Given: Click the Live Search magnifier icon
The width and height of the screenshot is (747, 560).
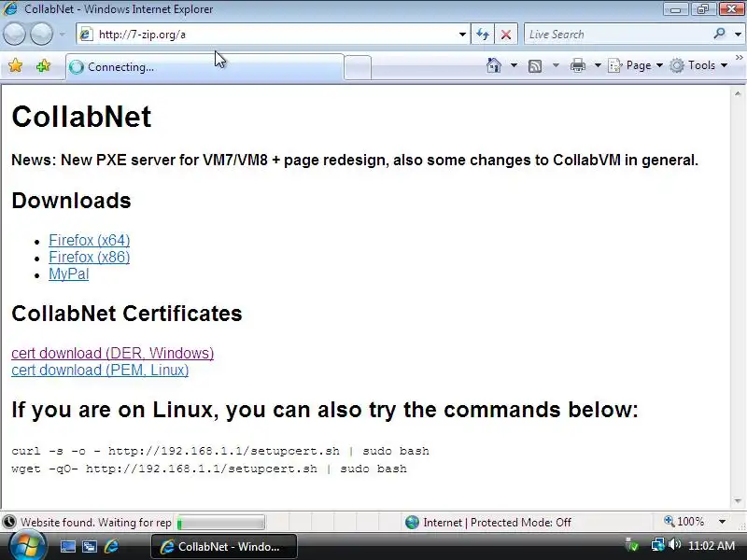Looking at the screenshot, I should [x=719, y=34].
